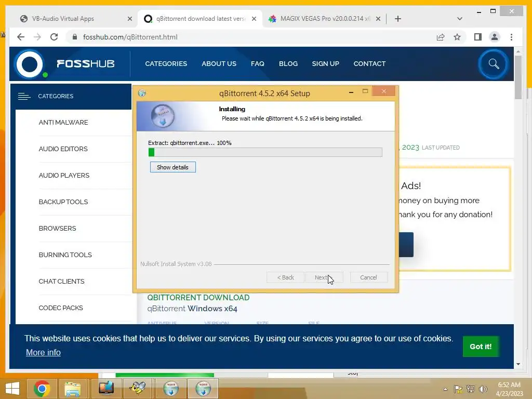Open ABOUT US page
The width and height of the screenshot is (532, 399).
click(x=219, y=64)
